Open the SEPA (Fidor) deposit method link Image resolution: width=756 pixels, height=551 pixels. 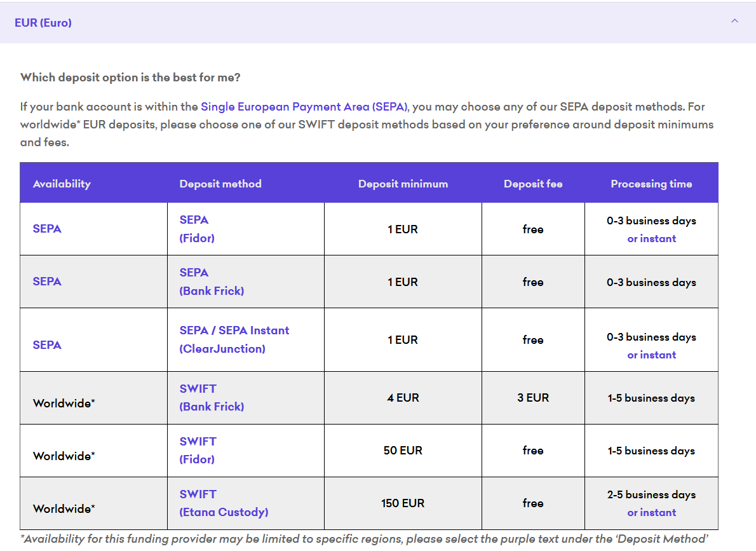[x=197, y=229]
